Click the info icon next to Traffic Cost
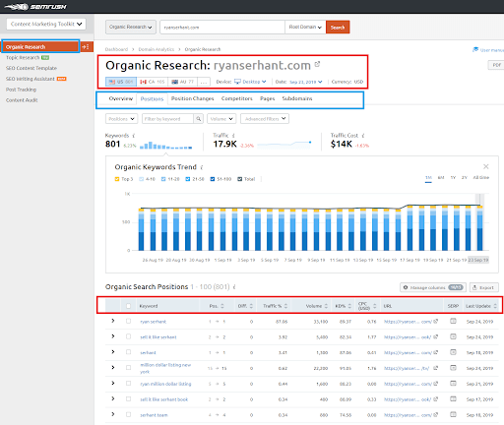This screenshot has width=504, height=425. (x=363, y=136)
